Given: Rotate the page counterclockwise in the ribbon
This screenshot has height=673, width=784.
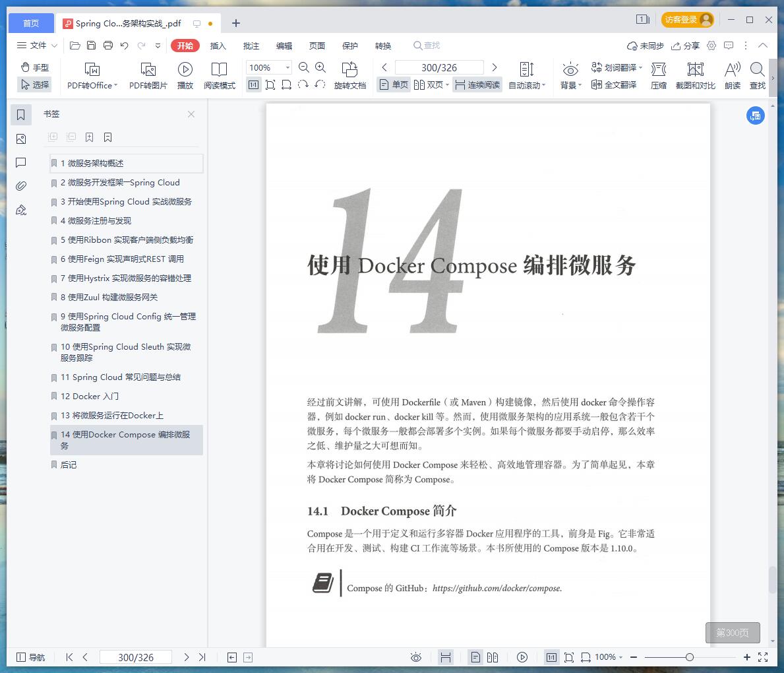Looking at the screenshot, I should (320, 84).
